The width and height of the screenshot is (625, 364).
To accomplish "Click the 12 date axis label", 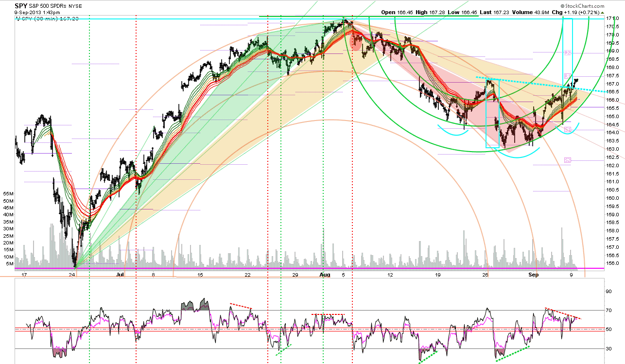I will click(390, 275).
